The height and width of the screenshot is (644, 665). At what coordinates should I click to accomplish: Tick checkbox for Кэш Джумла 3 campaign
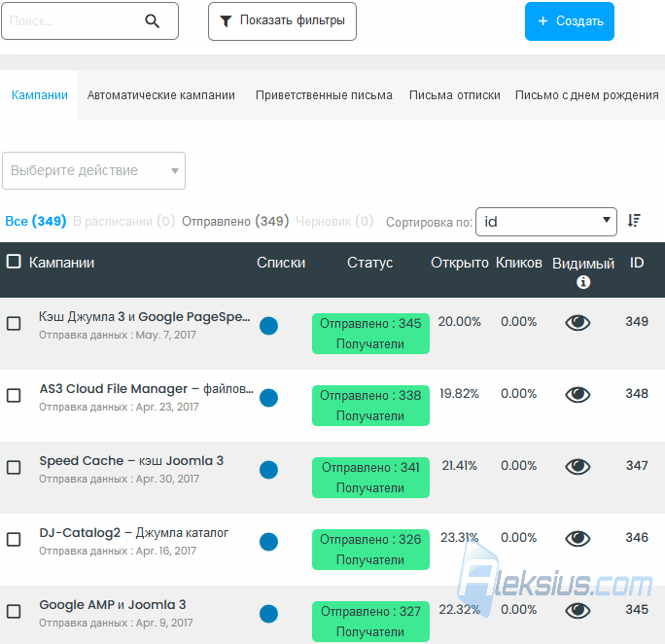14,324
